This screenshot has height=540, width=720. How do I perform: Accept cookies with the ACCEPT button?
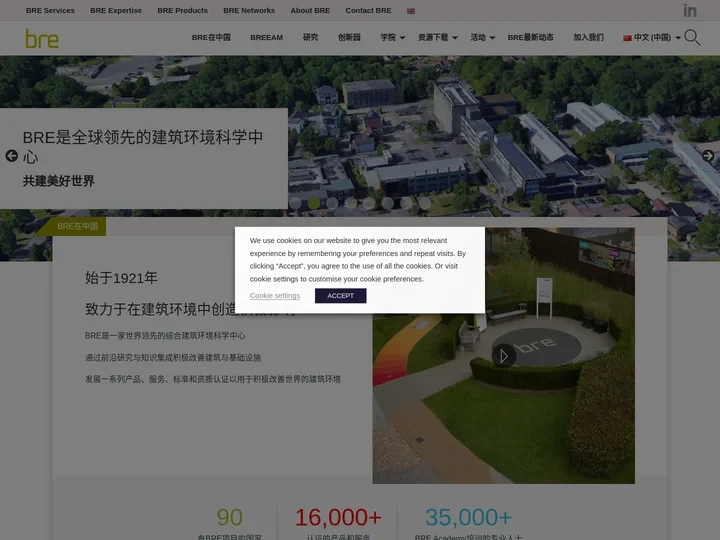(x=340, y=296)
